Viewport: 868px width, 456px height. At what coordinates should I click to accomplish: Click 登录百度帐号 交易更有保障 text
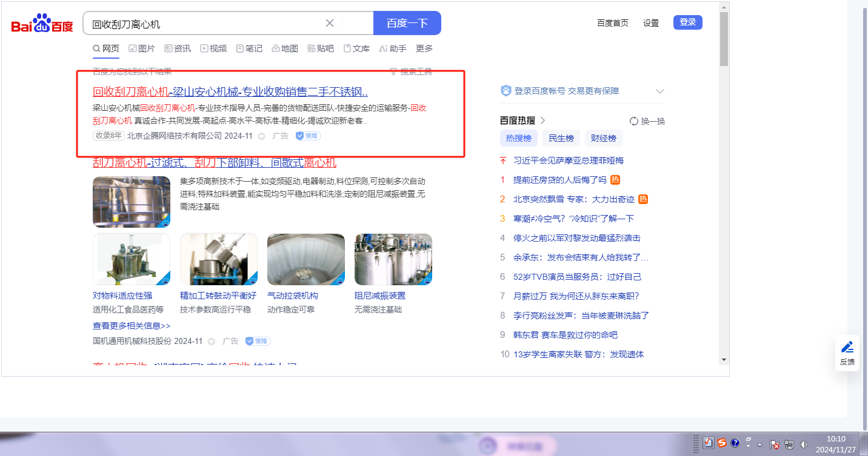tap(567, 91)
